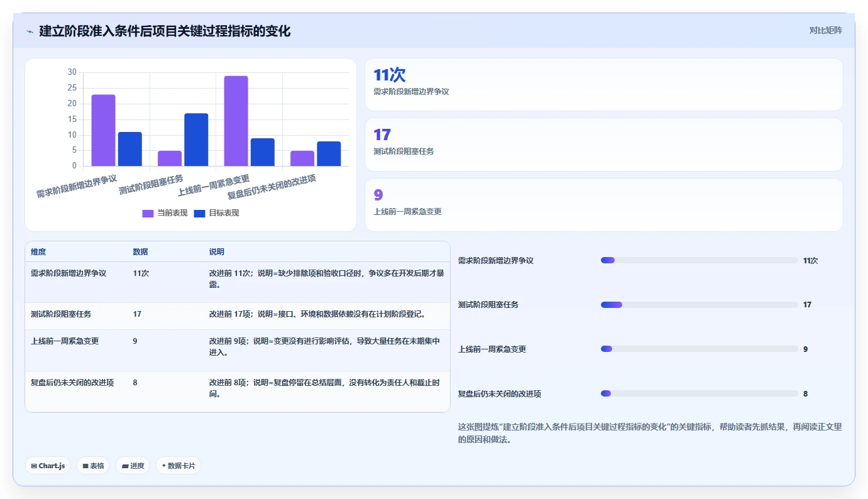Click the 11次 data card value

point(389,75)
